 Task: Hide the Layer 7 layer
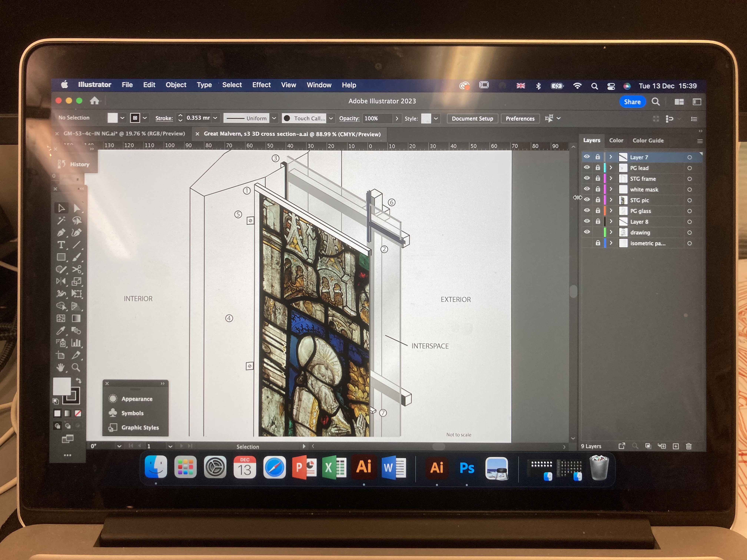[587, 157]
